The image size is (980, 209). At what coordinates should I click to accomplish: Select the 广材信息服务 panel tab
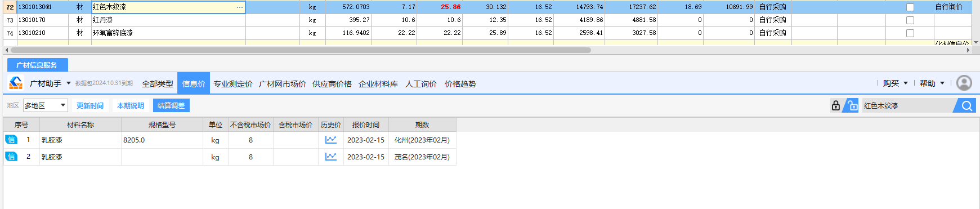tap(37, 65)
